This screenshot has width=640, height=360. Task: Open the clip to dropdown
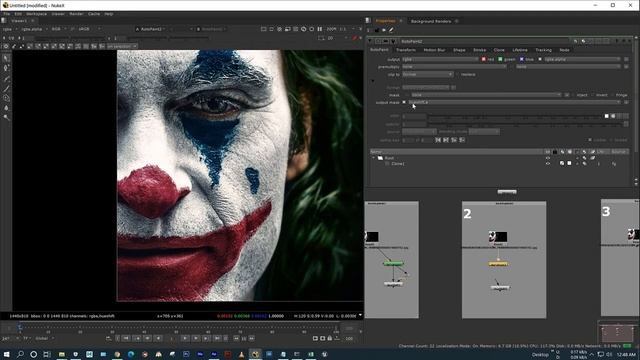tap(427, 75)
